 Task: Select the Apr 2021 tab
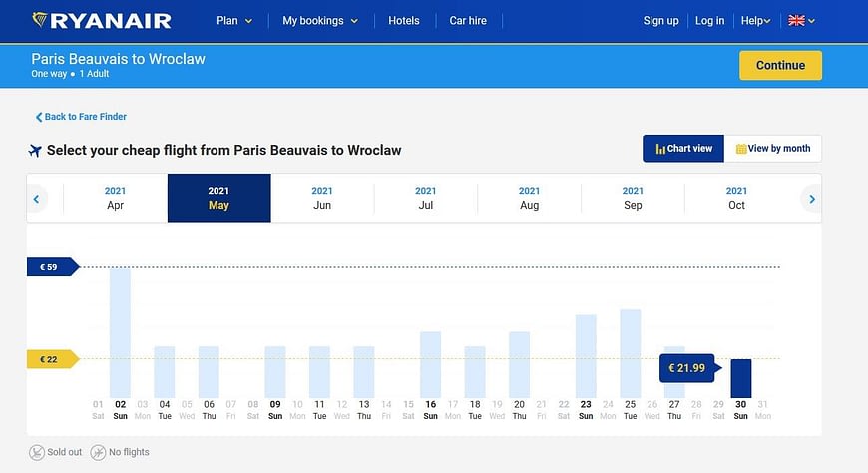(115, 198)
